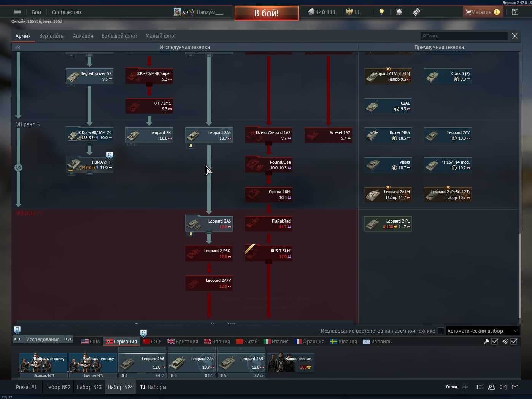Collapse the VII ранг section
532x399 pixels.
[x=28, y=124]
